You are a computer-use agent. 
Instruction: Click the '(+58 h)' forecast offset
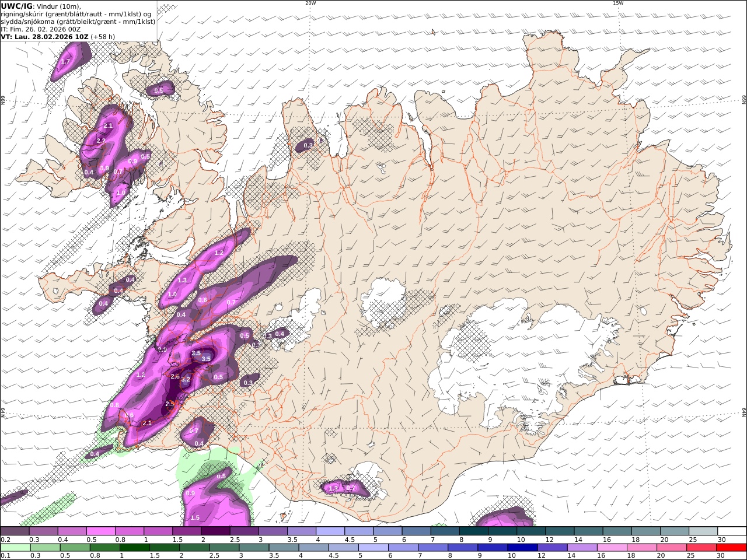pyautogui.click(x=103, y=37)
